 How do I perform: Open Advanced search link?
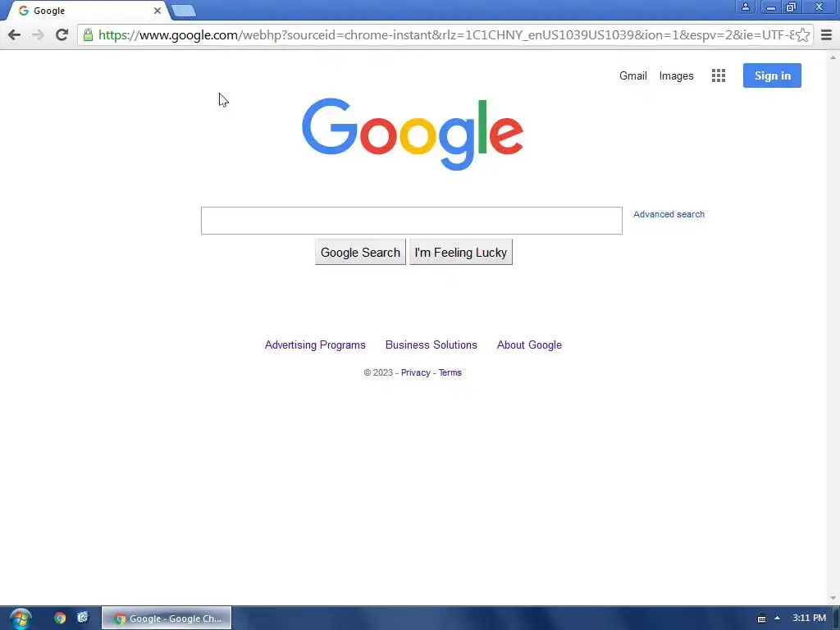pos(669,214)
